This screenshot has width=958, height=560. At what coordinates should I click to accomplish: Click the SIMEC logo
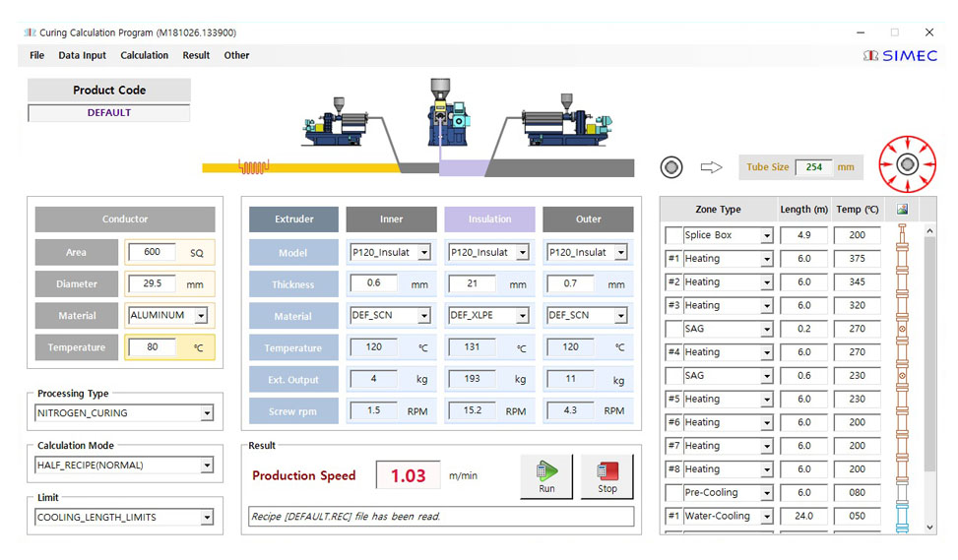click(900, 56)
